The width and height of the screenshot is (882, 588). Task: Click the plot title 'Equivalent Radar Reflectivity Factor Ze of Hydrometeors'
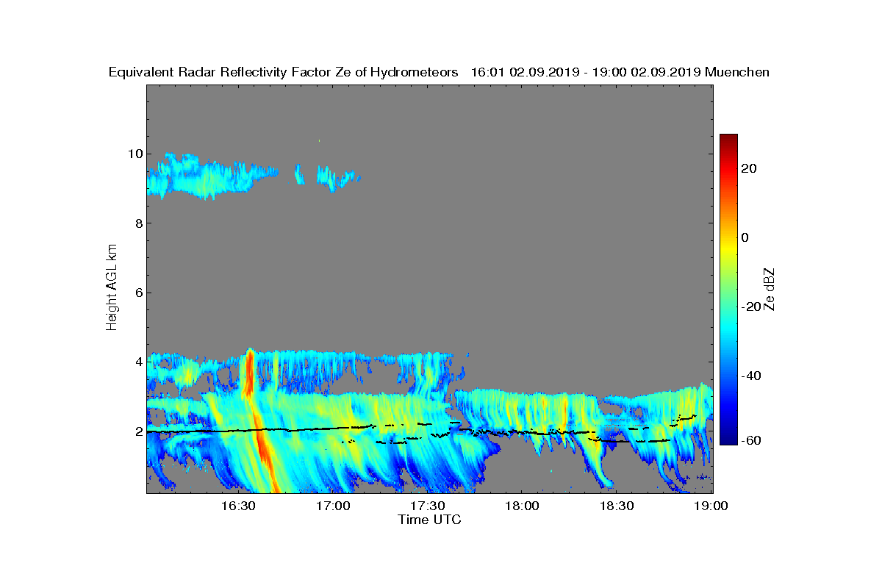click(x=283, y=73)
